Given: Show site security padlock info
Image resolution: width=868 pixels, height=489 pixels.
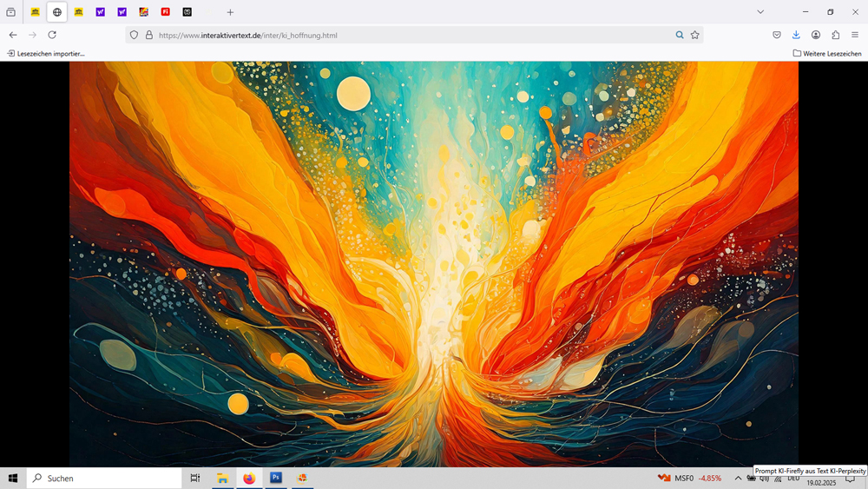Looking at the screenshot, I should pos(149,35).
